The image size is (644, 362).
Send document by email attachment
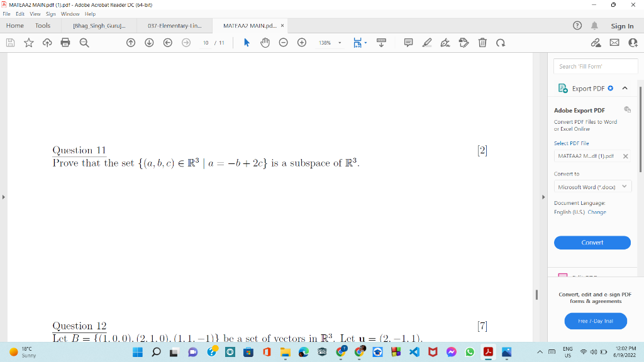point(613,42)
